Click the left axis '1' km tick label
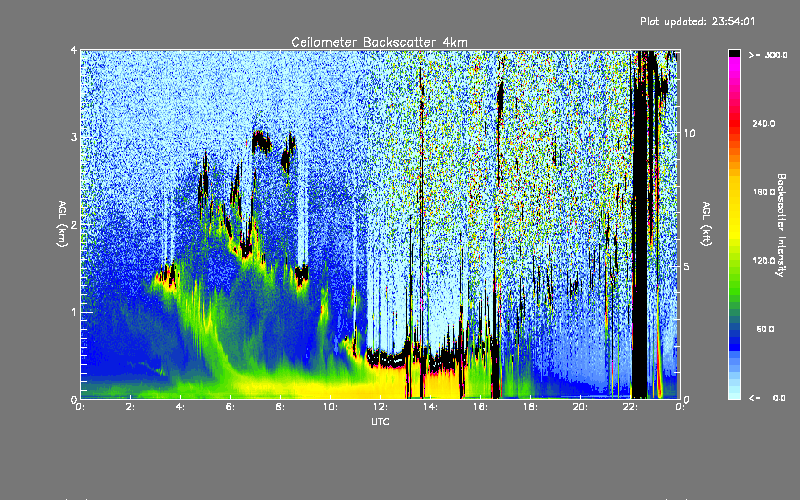This screenshot has width=800, height=500. 74,312
